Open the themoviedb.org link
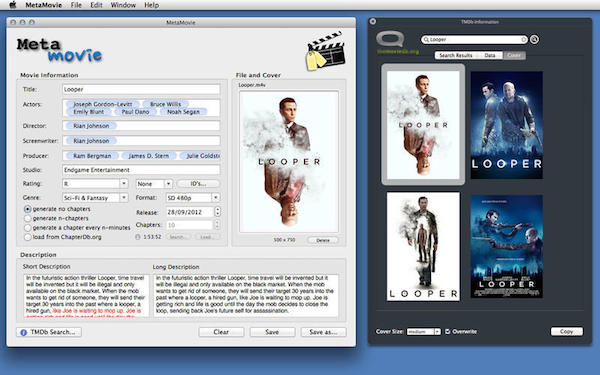This screenshot has width=600, height=375. [x=398, y=51]
